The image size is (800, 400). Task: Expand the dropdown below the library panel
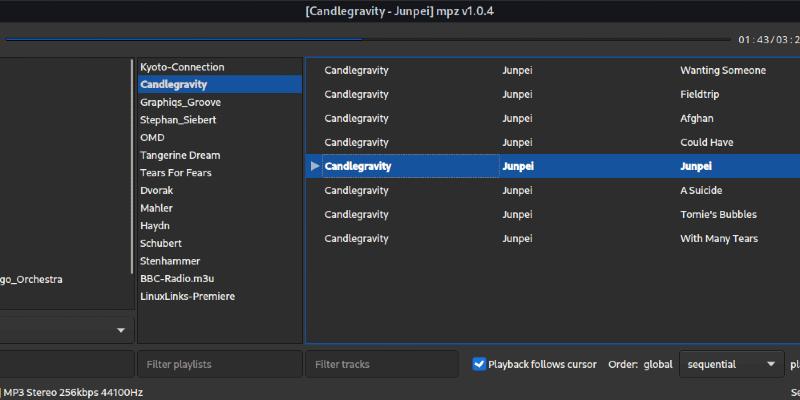click(121, 330)
